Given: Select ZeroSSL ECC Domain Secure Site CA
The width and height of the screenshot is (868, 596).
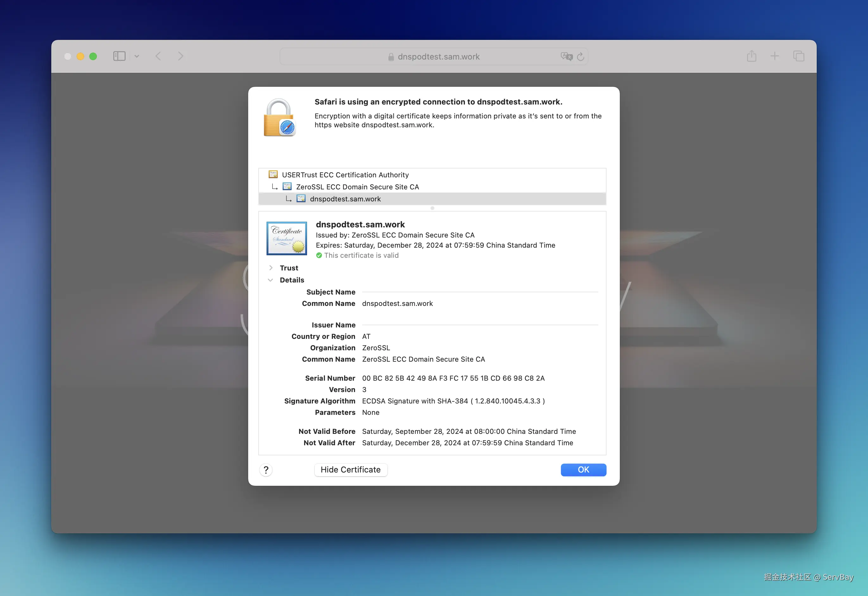Looking at the screenshot, I should pyautogui.click(x=357, y=187).
